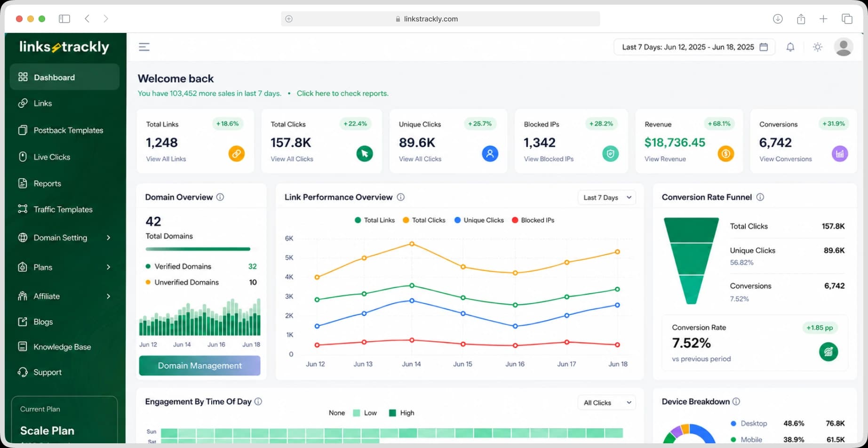The image size is (868, 448).
Task: Expand the Domain Setting submenu
Action: 64,238
